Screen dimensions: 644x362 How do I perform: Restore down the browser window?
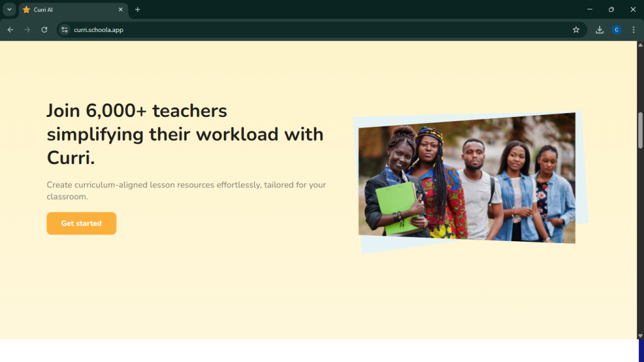click(611, 9)
